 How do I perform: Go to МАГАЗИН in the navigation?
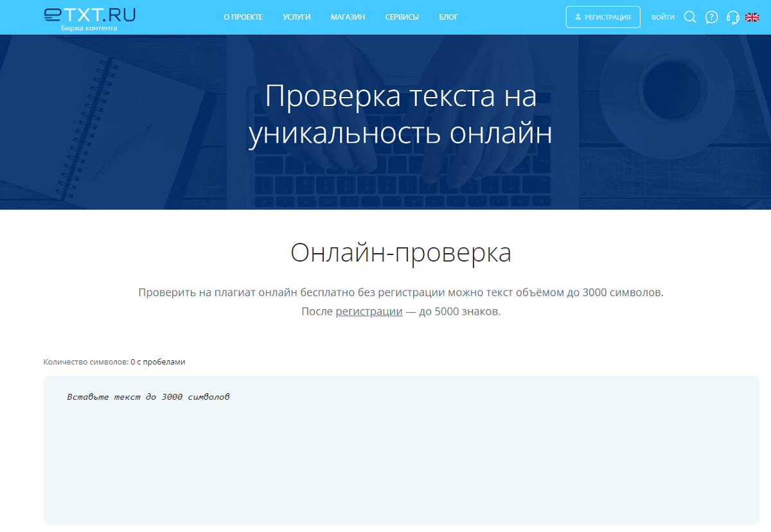[x=348, y=17]
